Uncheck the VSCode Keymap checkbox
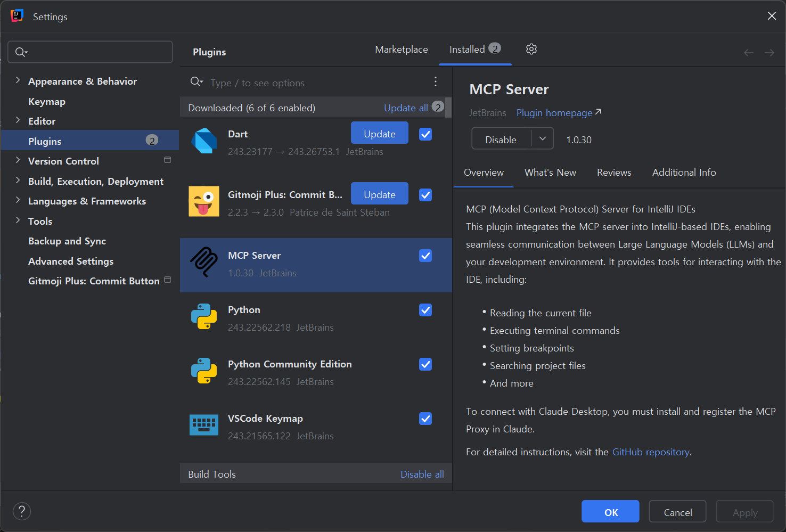Viewport: 786px width, 532px height. pyautogui.click(x=425, y=419)
